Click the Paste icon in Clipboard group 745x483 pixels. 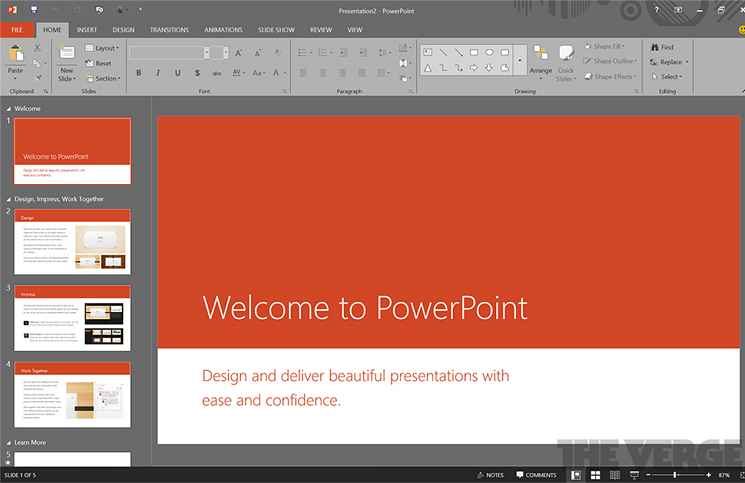pos(15,55)
